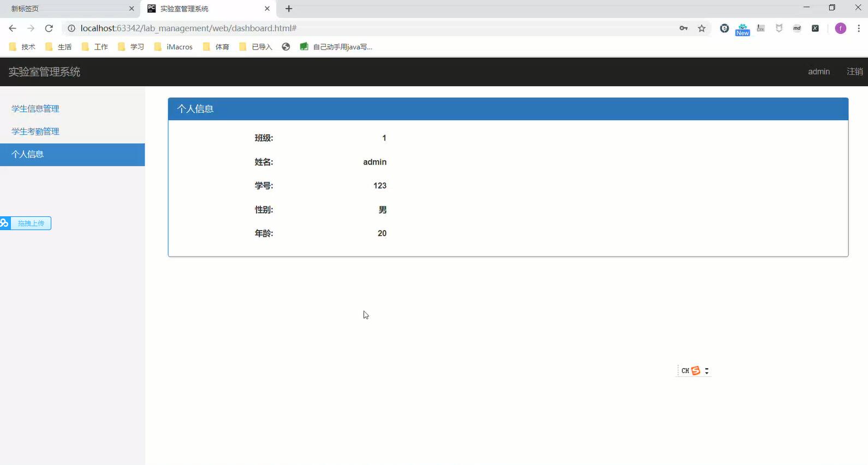Click the 姓名 value admin in panel
Viewport: 868px width, 465px height.
[374, 162]
